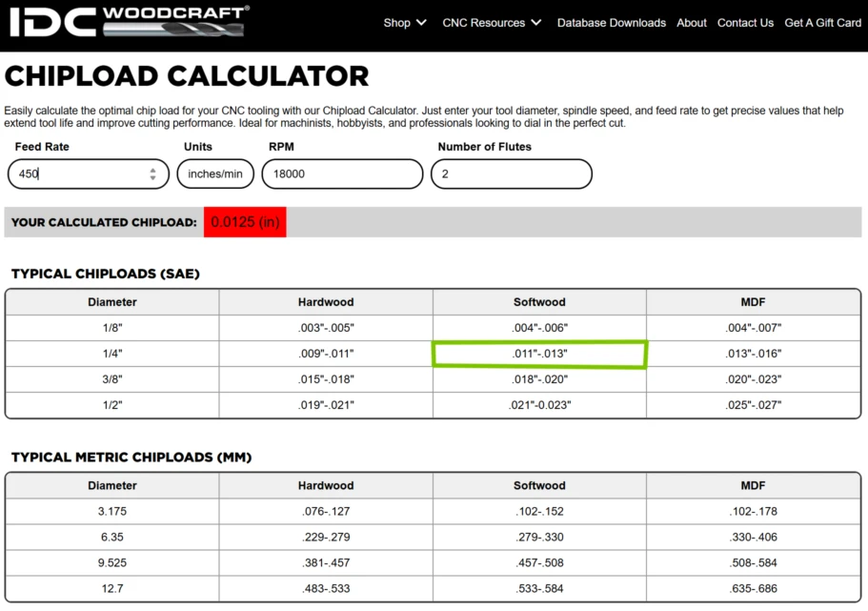Click the 3.175 metric diameter cell
The width and height of the screenshot is (868, 611).
point(112,511)
